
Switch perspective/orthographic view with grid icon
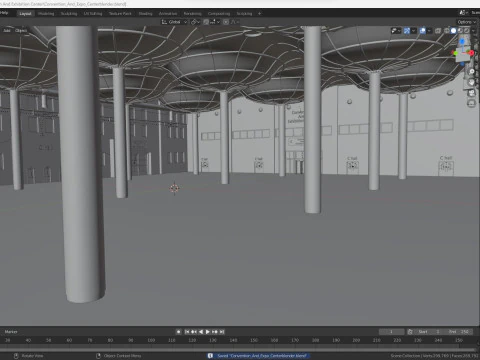pyautogui.click(x=471, y=103)
